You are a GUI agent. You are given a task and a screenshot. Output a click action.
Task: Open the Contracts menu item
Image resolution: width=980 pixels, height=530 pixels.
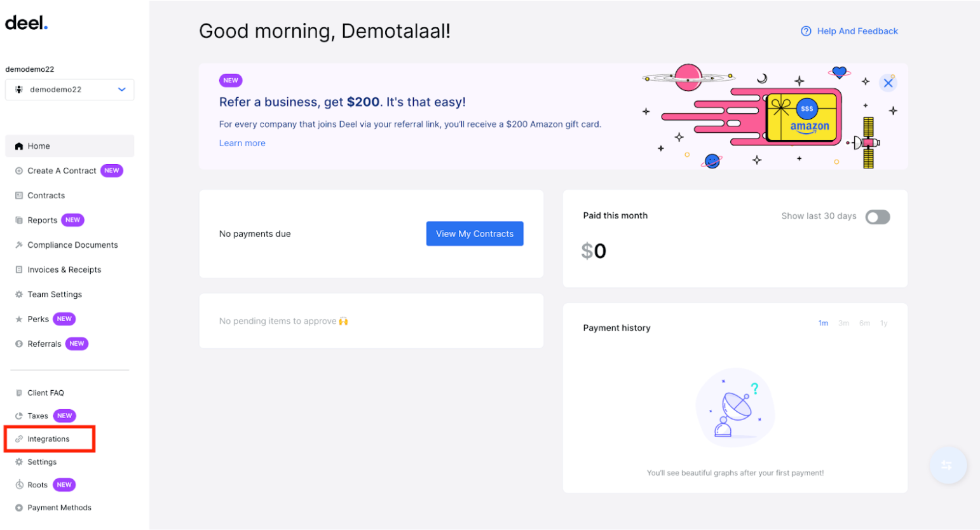click(x=46, y=196)
